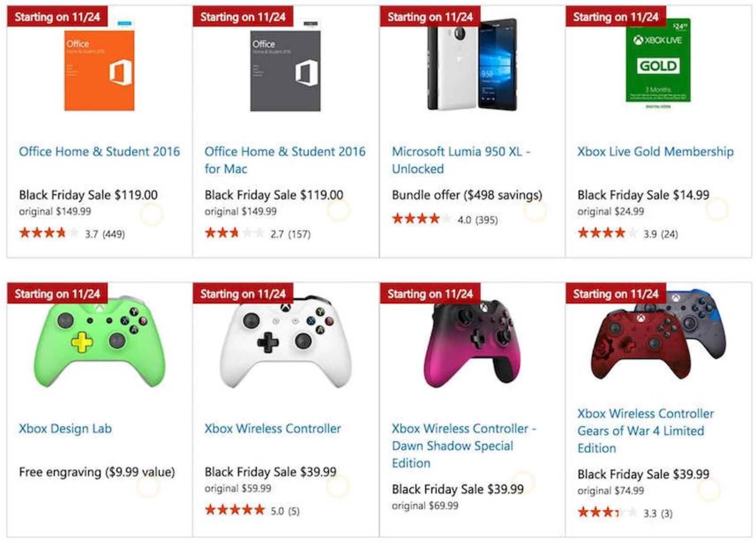The width and height of the screenshot is (756, 541).
Task: Open Xbox Live Gold Membership link
Action: coord(655,152)
